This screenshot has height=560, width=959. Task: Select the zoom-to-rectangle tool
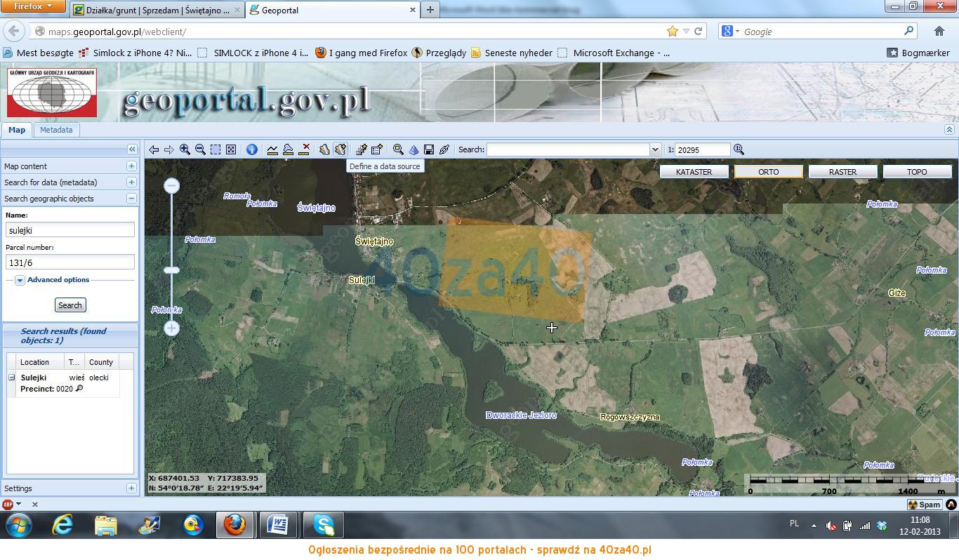(x=216, y=149)
